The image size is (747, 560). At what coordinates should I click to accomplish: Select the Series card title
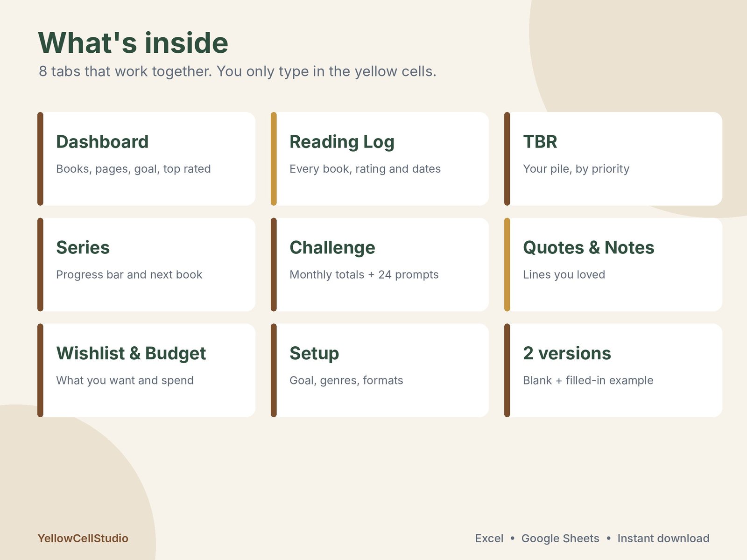tap(83, 248)
